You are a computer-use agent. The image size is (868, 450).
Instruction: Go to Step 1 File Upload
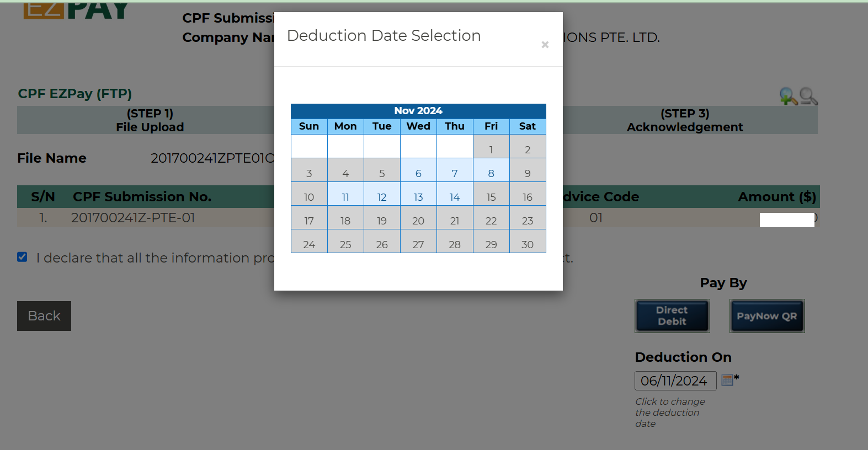tap(150, 120)
